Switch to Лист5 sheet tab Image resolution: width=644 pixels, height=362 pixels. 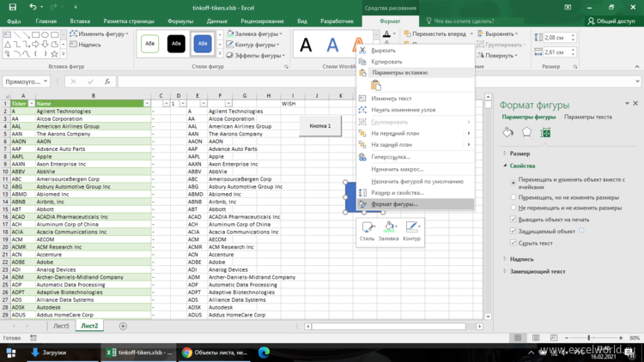click(61, 326)
